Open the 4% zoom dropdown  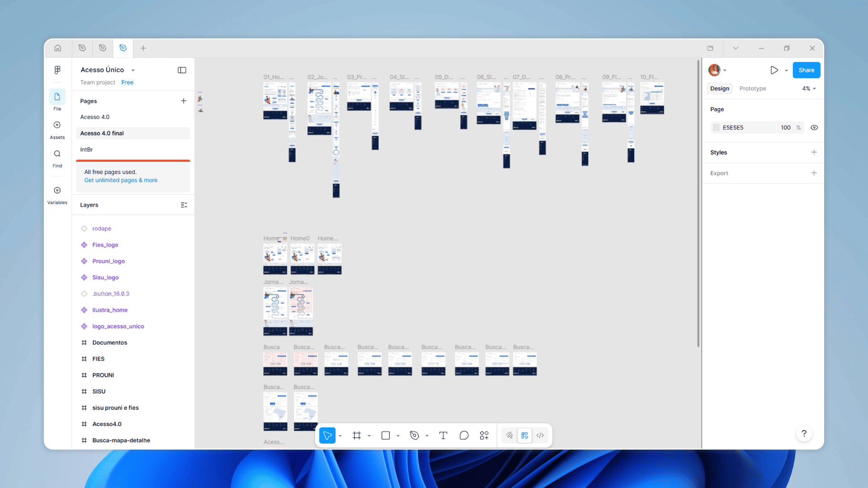[809, 89]
